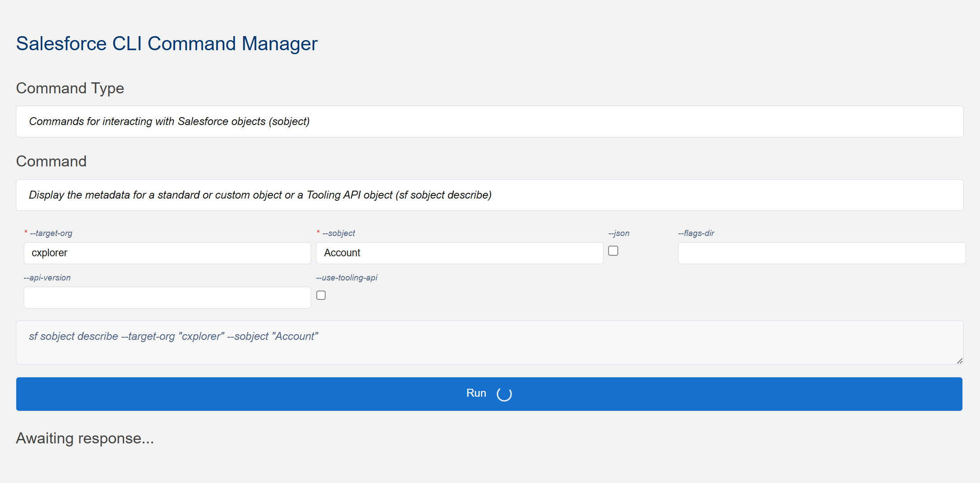980x483 pixels.
Task: Open the Command Type dropdown
Action: click(x=489, y=122)
